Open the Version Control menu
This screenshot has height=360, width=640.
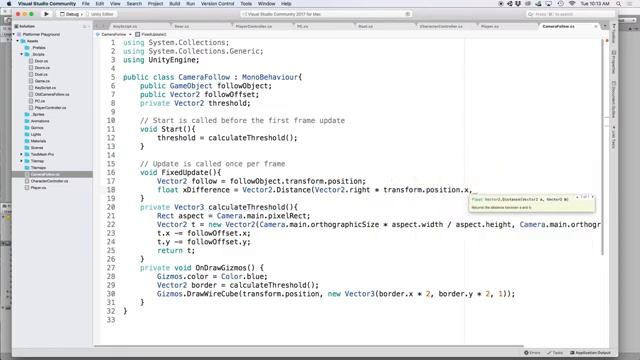click(218, 4)
